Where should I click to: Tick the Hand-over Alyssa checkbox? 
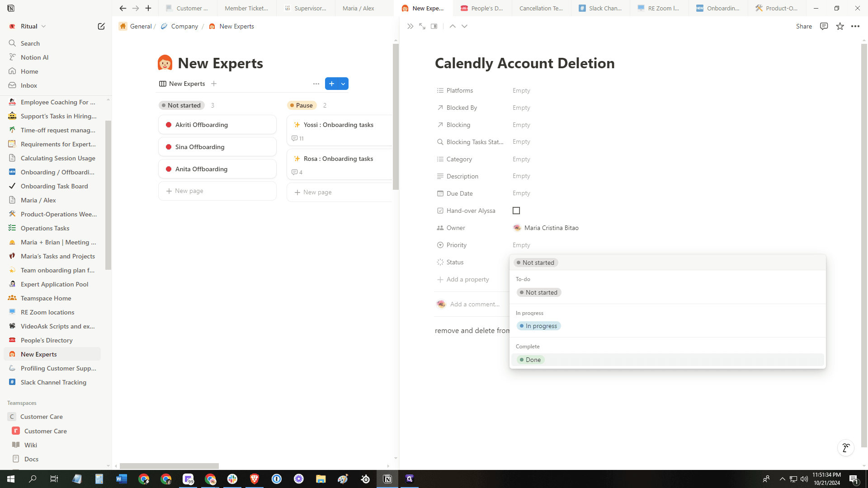[x=516, y=211]
